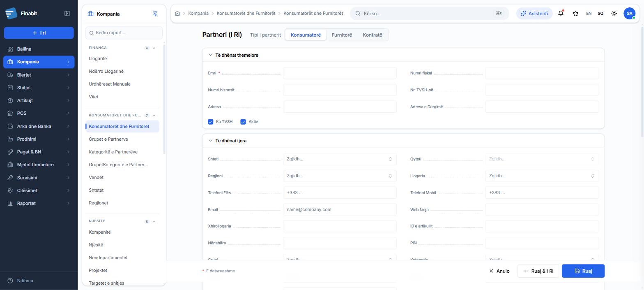Screen dimensions: 644x290
Task: Click the Kërko raport search field
Action: [124, 33]
